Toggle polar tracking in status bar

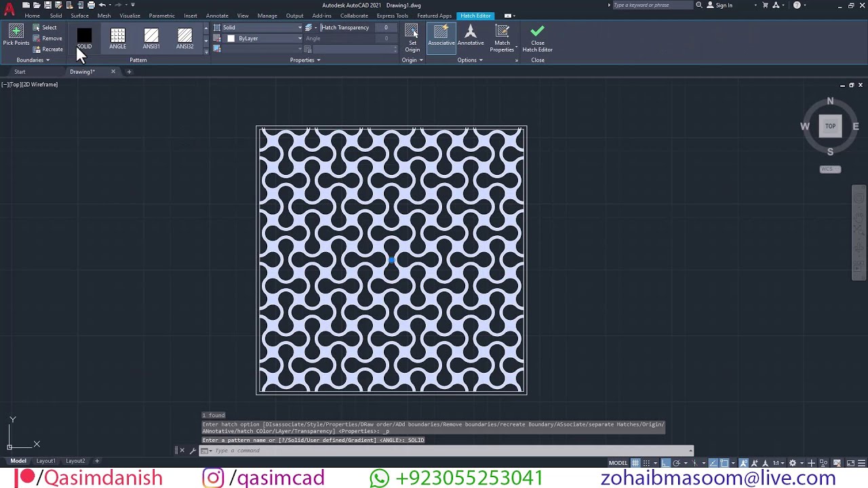pyautogui.click(x=676, y=463)
